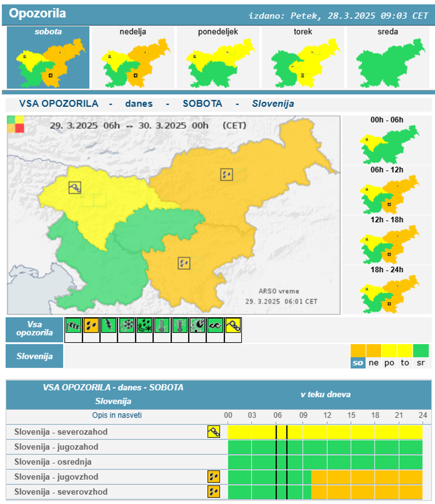Viewport: 435px width, 504px height.
Task: Choose the snowflake snow warning icon
Action: (x=126, y=326)
